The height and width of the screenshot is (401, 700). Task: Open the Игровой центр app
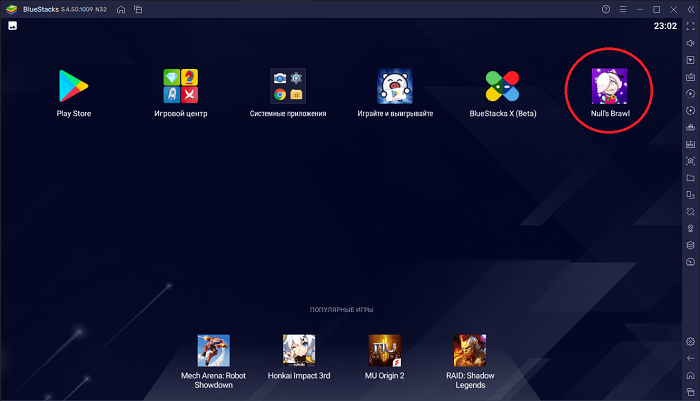[180, 86]
